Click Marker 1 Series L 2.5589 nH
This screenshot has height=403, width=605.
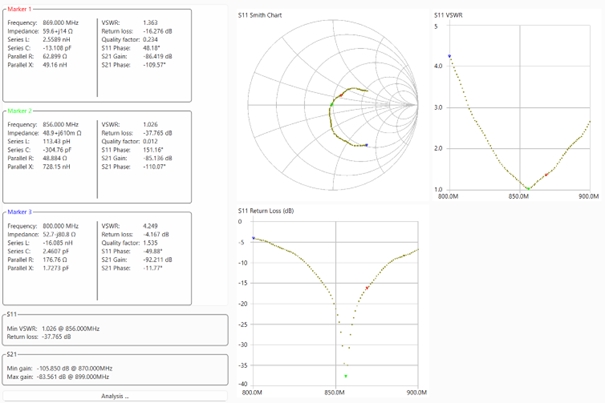(56, 40)
